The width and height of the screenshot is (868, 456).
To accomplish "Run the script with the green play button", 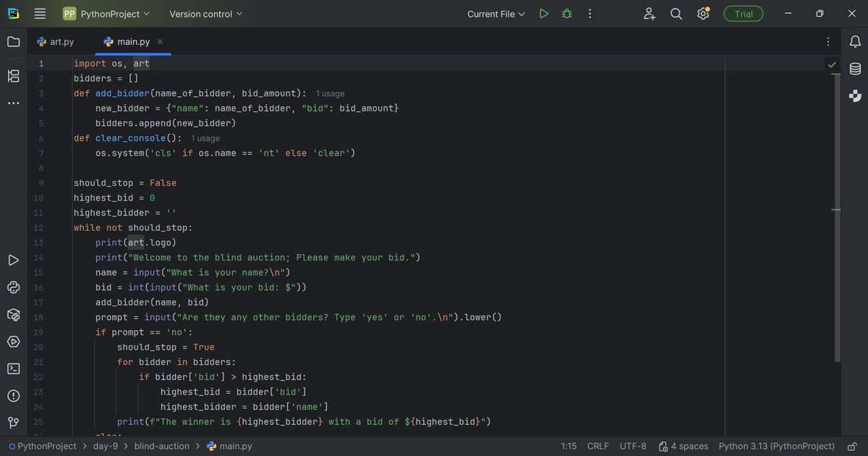I will (x=543, y=13).
